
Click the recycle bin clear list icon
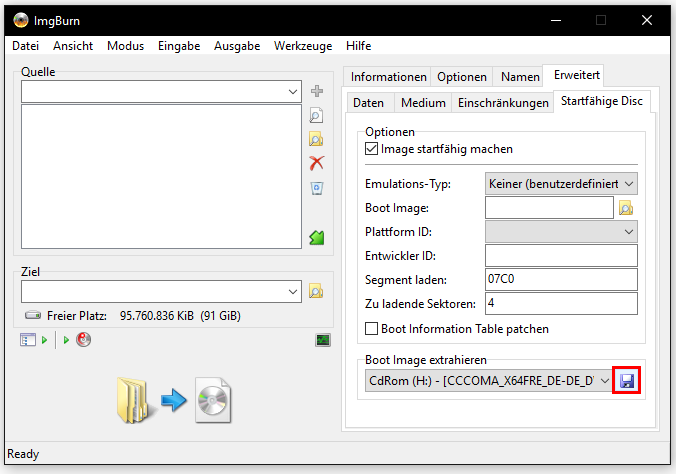click(x=317, y=188)
